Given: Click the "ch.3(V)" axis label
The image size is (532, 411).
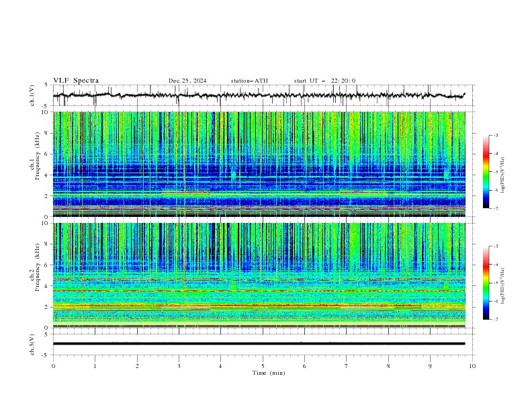Looking at the screenshot, I should click(32, 345).
